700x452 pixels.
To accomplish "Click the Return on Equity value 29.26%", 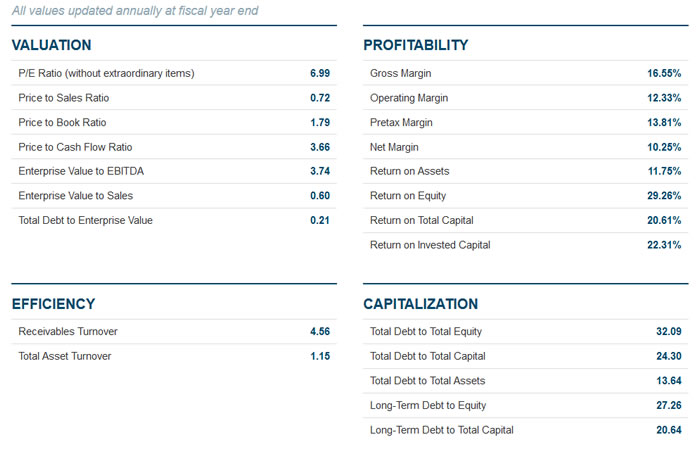I will tap(664, 196).
